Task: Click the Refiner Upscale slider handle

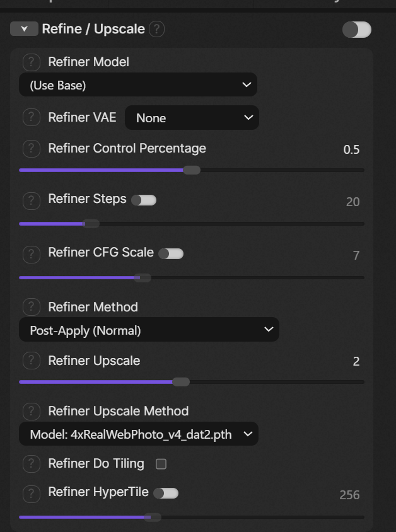Action: [x=181, y=381]
